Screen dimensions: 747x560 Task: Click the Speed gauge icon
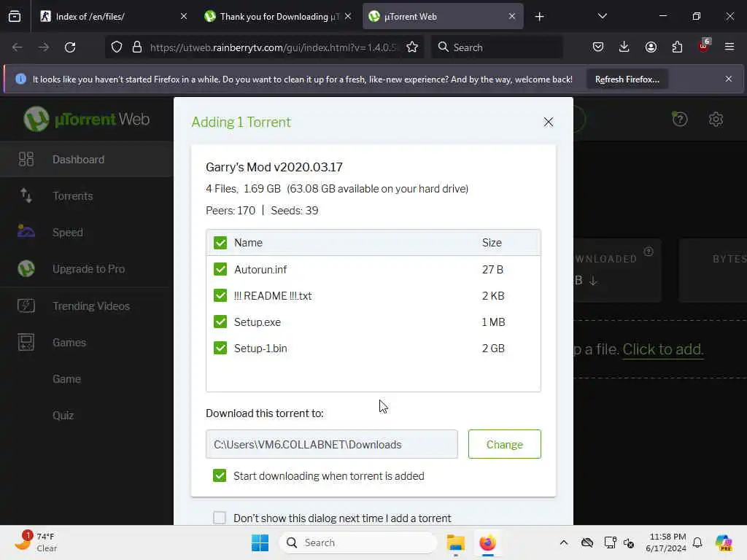click(26, 231)
